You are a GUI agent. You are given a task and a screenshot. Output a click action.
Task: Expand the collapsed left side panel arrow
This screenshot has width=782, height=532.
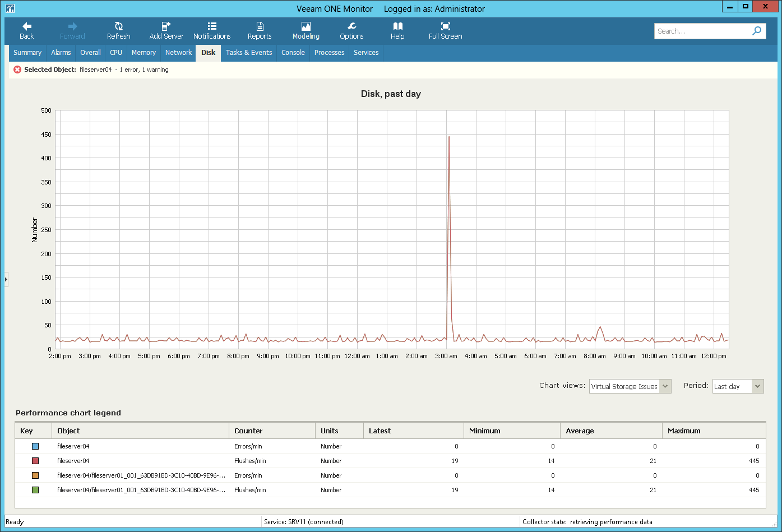tap(6, 279)
